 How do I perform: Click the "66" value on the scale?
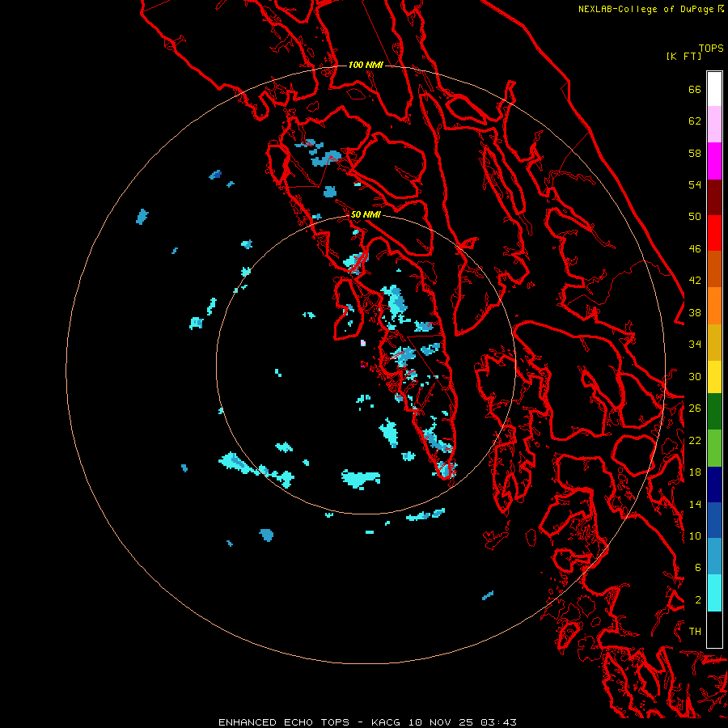[695, 89]
